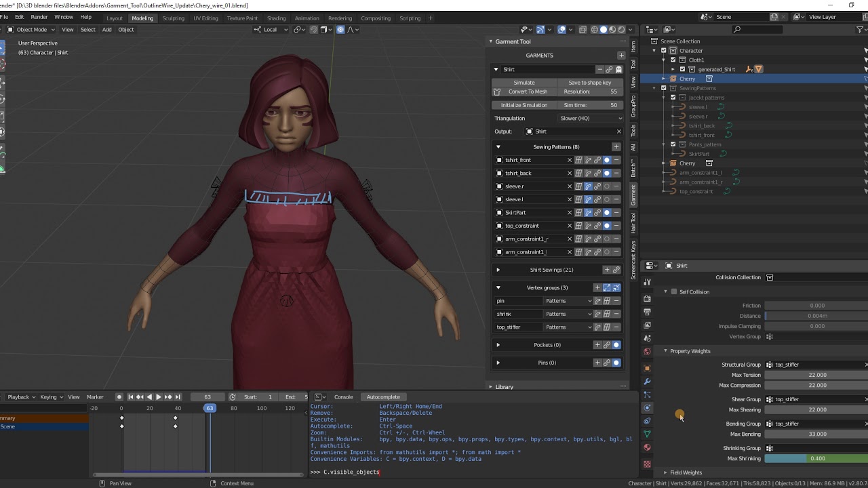
Task: Click the Save to shape key button
Action: click(590, 83)
